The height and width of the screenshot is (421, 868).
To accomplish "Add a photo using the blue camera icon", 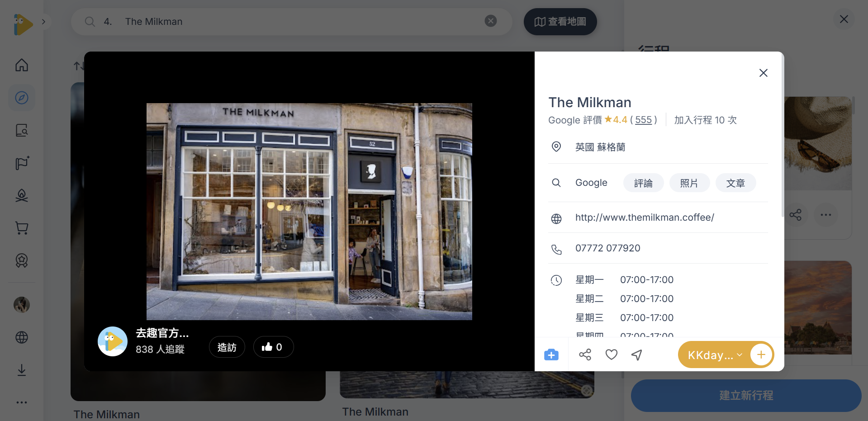I will 550,355.
